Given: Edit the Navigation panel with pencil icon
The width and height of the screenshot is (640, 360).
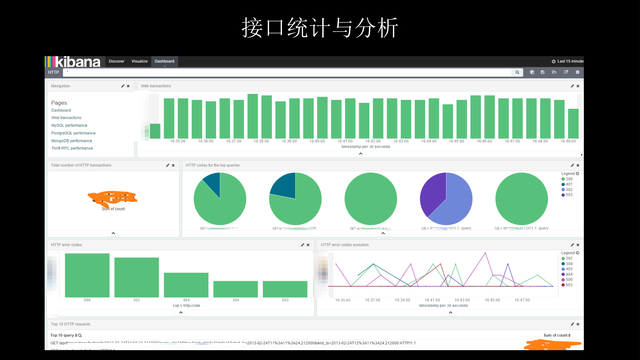Looking at the screenshot, I should [122, 86].
